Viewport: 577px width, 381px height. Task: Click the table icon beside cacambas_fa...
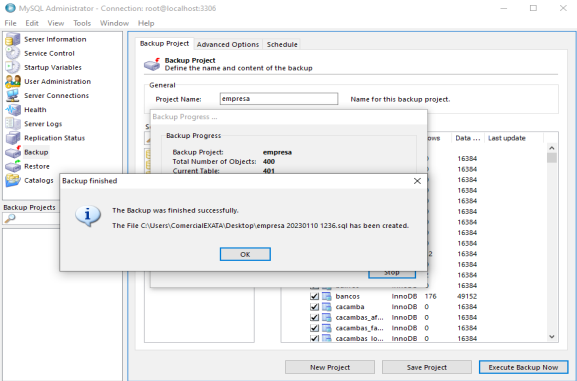[x=326, y=328]
